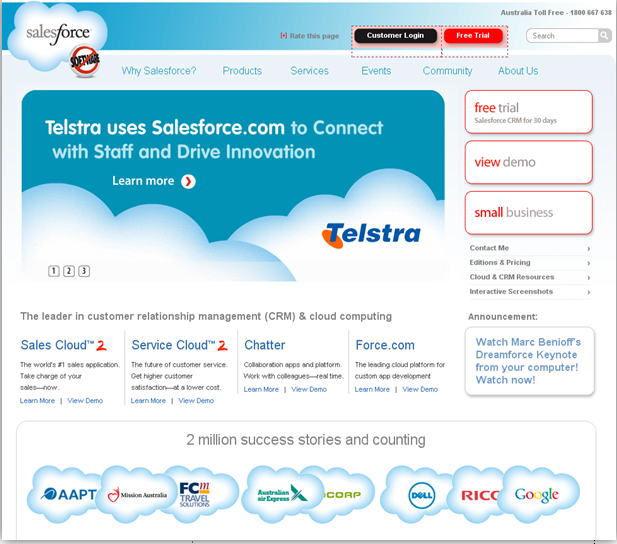This screenshot has width=617, height=544.
Task: Open the Mission Australia logo
Action: pyautogui.click(x=137, y=495)
